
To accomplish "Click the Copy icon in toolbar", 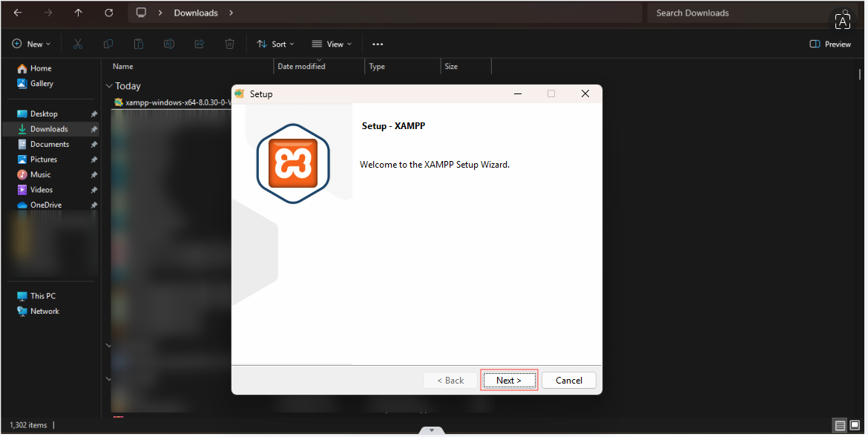I will tap(108, 44).
